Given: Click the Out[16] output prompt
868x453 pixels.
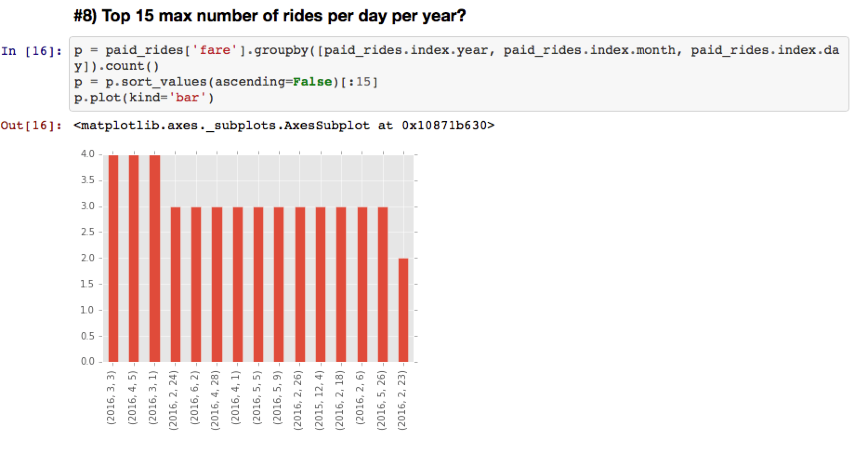Looking at the screenshot, I should click(32, 126).
